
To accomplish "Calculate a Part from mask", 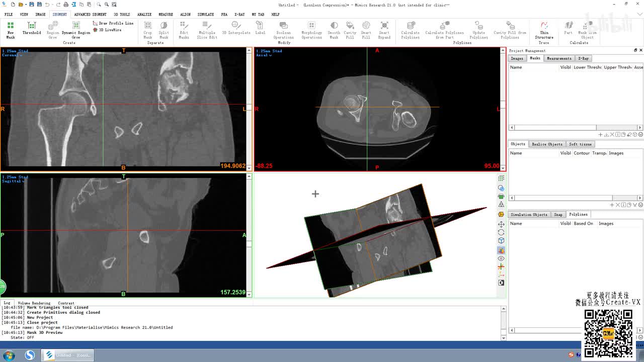I will (568, 28).
